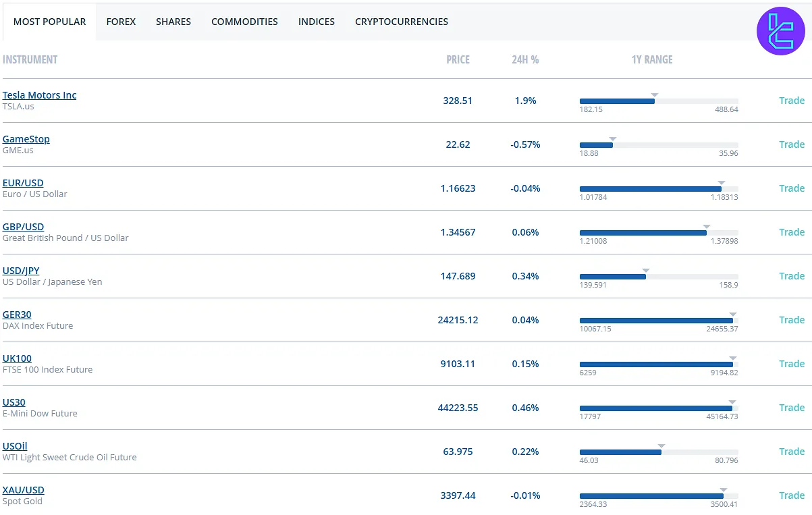Click the Instrument column header
The image size is (812, 515).
click(x=30, y=59)
